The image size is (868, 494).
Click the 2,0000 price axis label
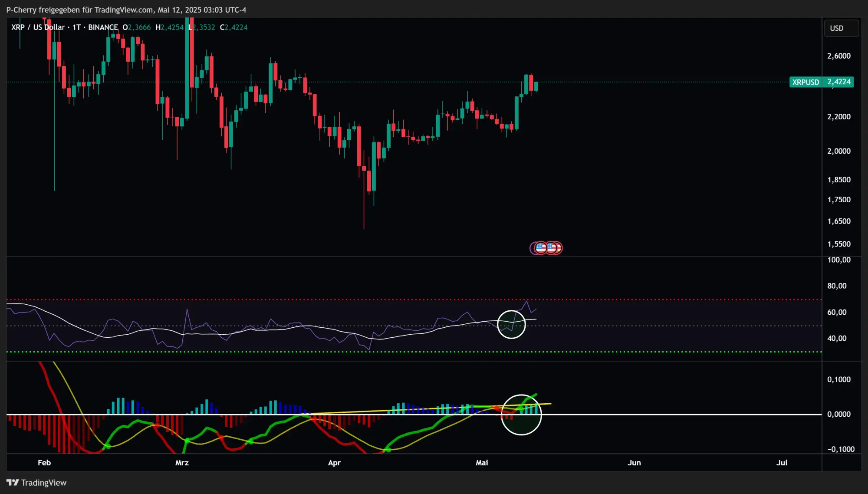[838, 151]
